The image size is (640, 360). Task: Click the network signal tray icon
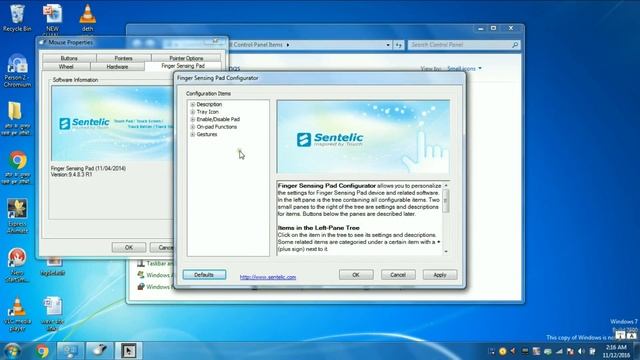click(559, 351)
